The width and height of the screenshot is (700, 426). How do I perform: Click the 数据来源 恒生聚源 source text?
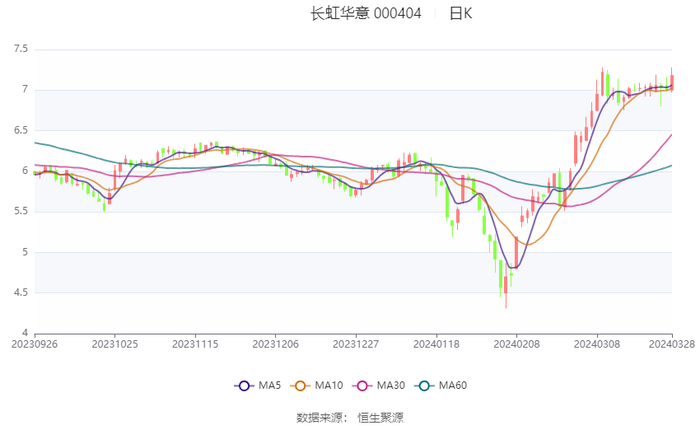click(x=350, y=418)
